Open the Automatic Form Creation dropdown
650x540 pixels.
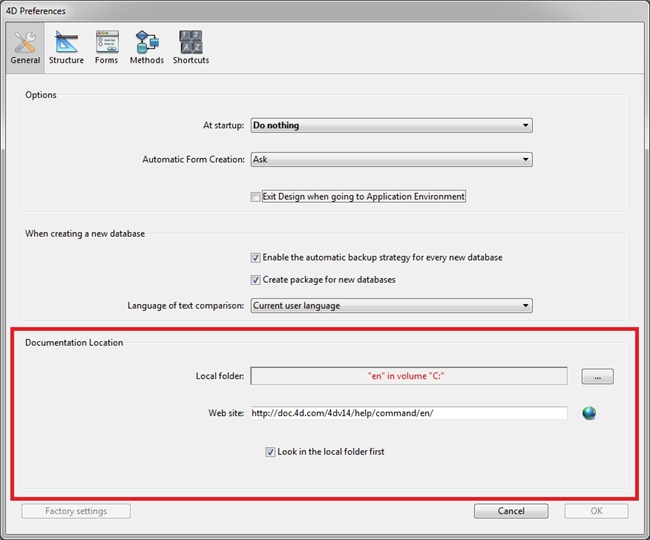(390, 159)
